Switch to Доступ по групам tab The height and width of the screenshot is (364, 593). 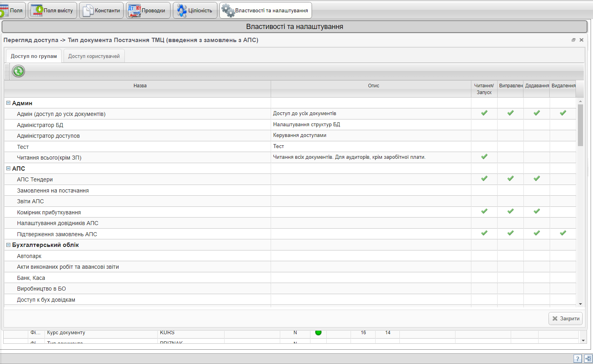tap(34, 56)
